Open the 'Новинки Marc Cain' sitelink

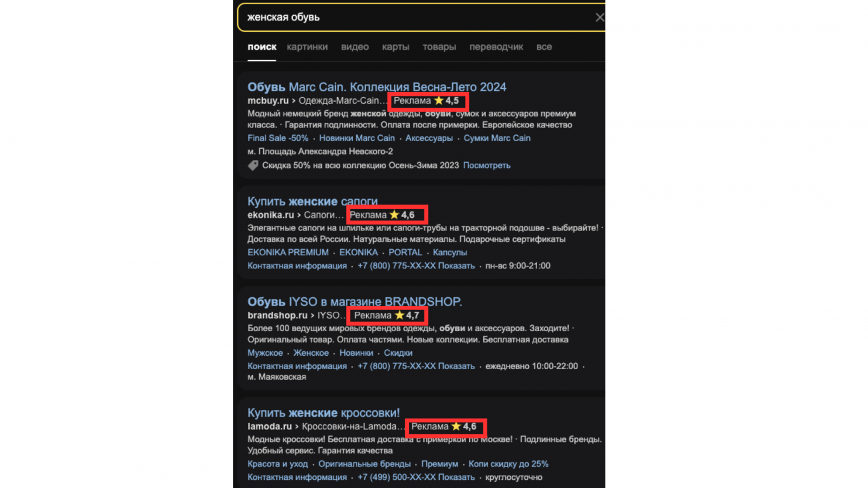point(357,138)
